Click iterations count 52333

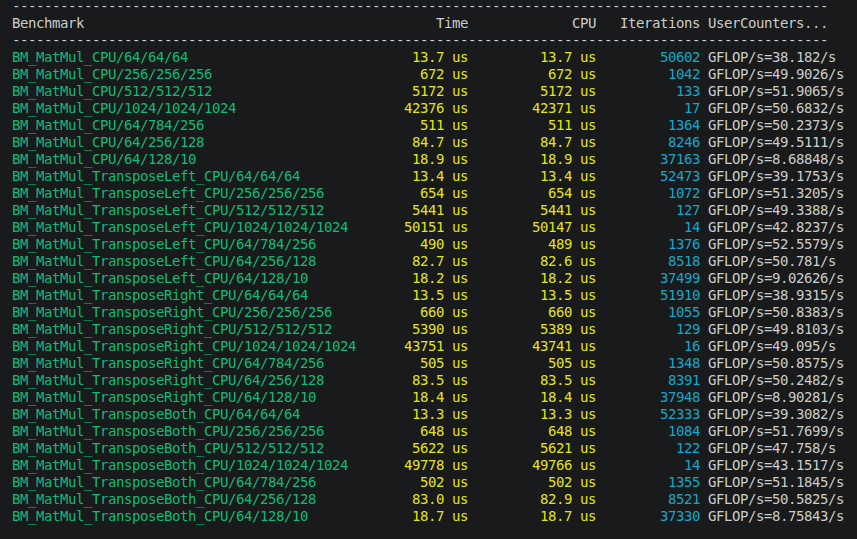[680, 414]
